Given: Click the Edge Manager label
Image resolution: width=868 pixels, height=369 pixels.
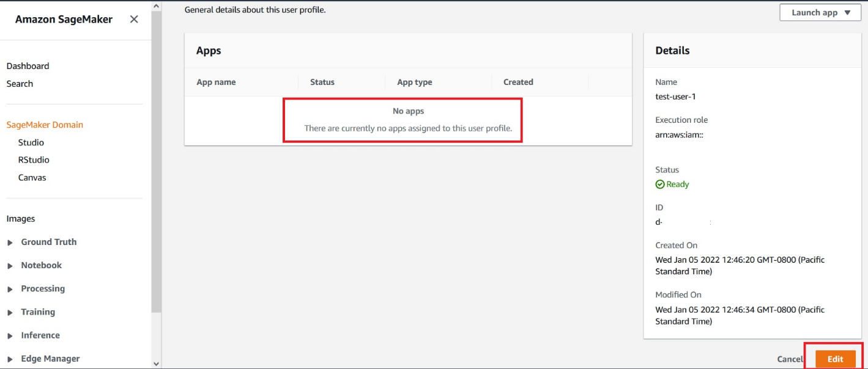Looking at the screenshot, I should 50,359.
